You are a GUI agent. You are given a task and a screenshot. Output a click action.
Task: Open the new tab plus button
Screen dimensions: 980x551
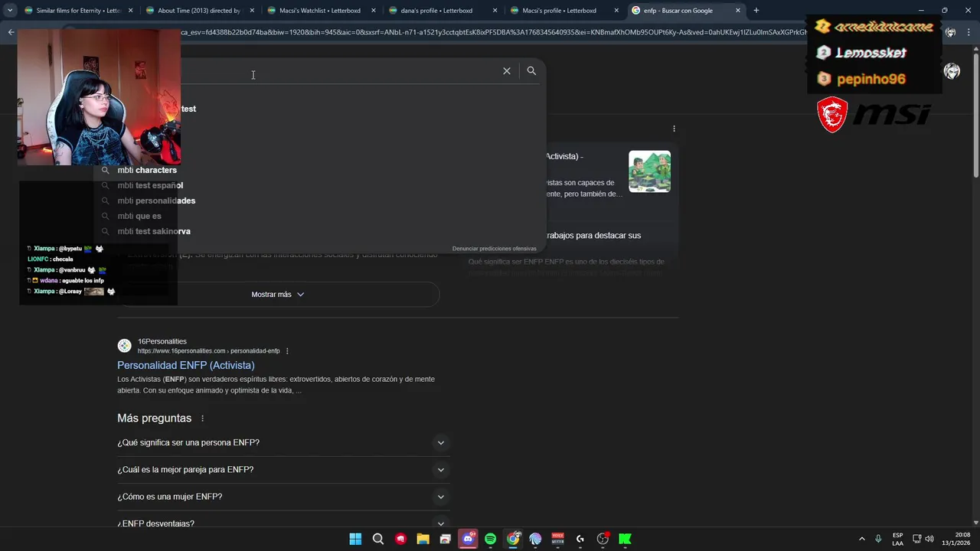pos(756,11)
